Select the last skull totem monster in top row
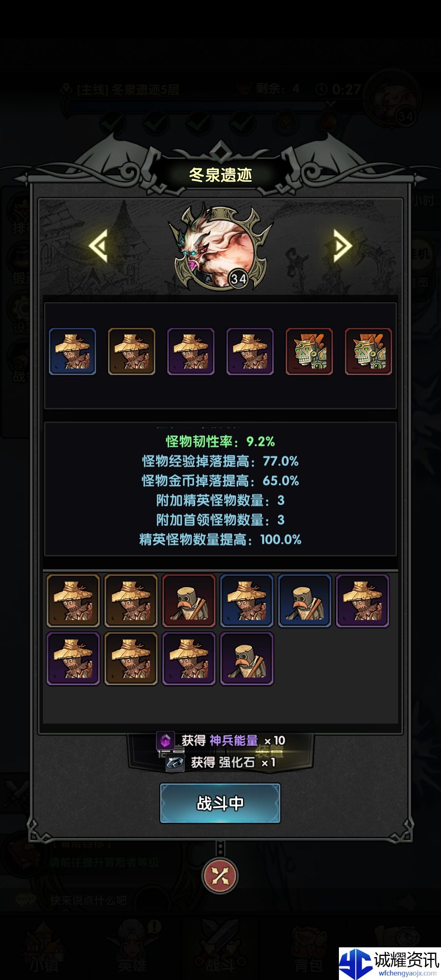Viewport: 441px width, 980px height. click(x=368, y=351)
